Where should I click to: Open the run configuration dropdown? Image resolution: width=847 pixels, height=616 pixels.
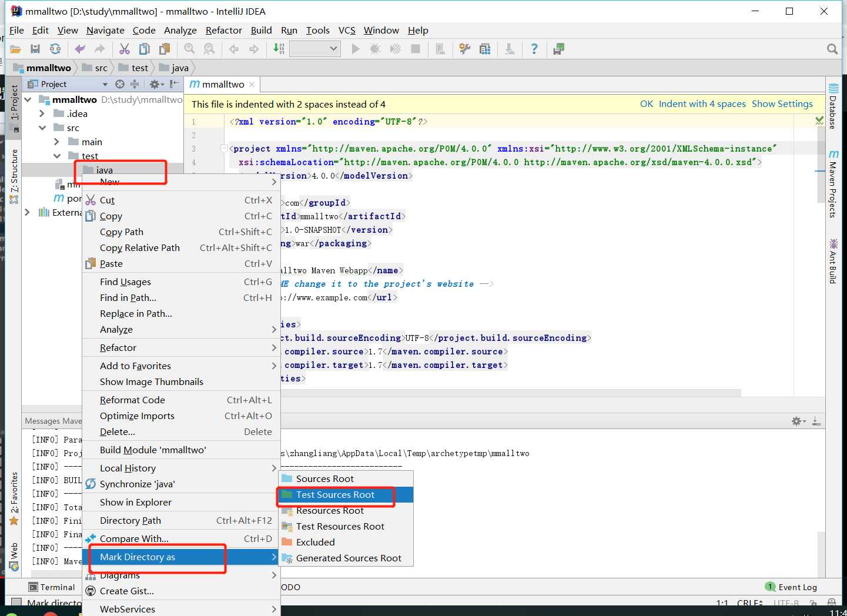315,49
